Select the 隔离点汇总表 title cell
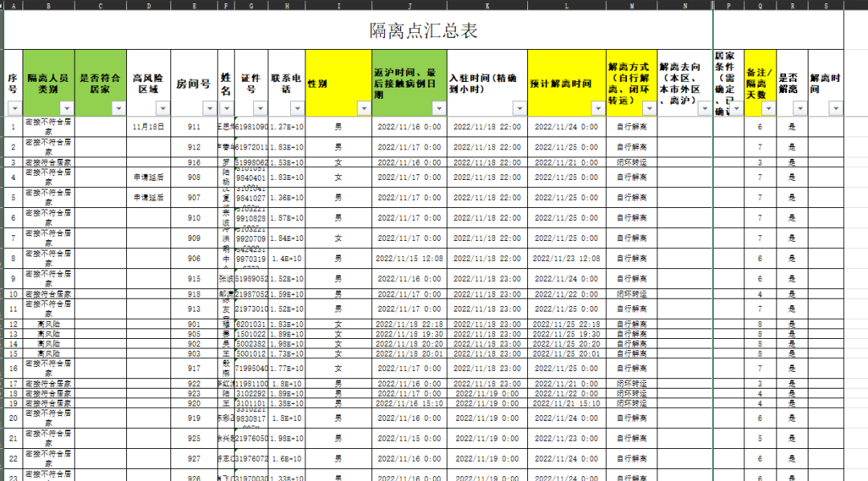The image size is (868, 481). [x=424, y=31]
